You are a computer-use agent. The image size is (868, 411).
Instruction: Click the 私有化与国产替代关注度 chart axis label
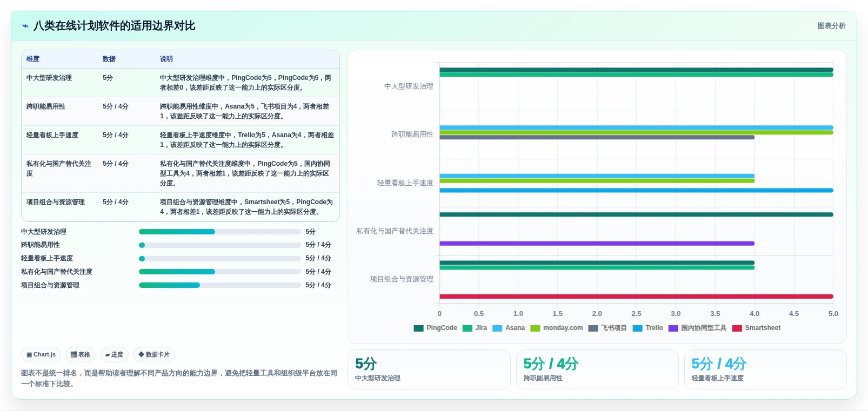coord(395,231)
